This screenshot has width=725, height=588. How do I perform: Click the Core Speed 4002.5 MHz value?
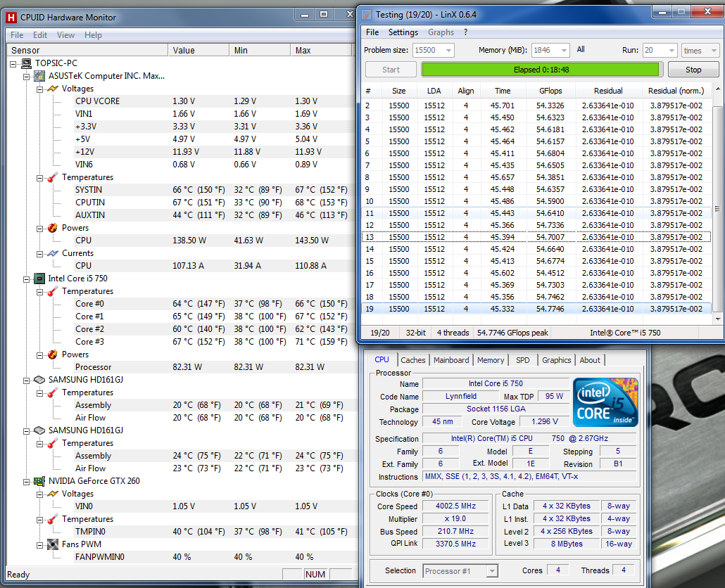(456, 506)
